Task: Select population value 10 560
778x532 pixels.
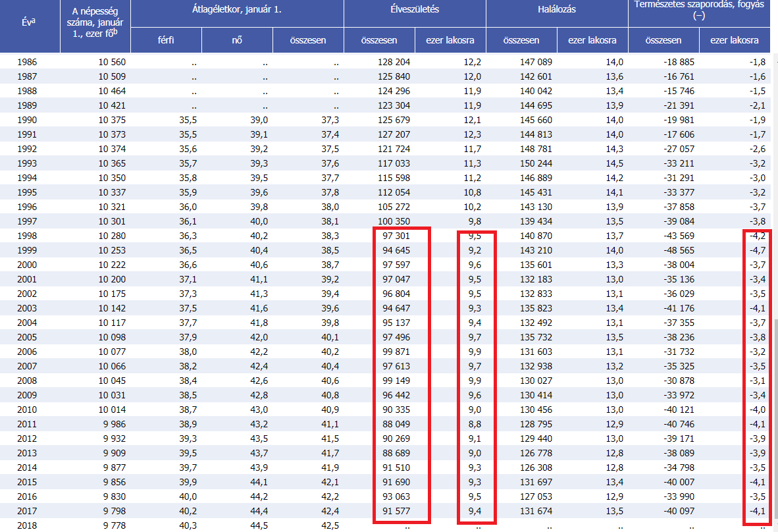Action: tap(112, 62)
